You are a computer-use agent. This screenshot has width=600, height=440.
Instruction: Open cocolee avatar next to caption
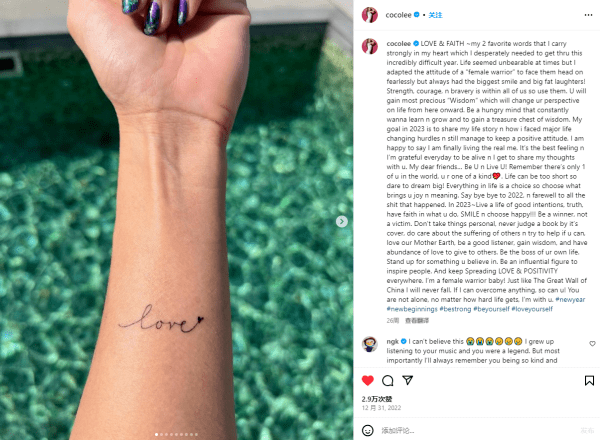(x=370, y=46)
